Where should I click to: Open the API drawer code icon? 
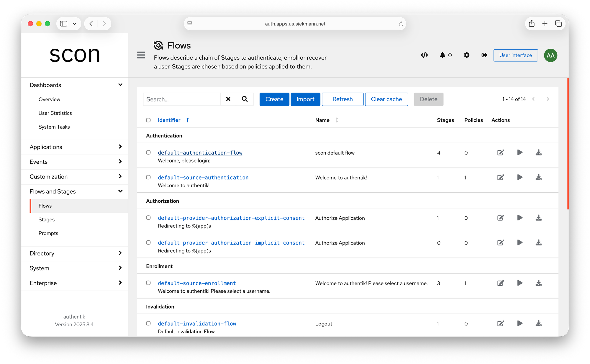click(x=424, y=55)
